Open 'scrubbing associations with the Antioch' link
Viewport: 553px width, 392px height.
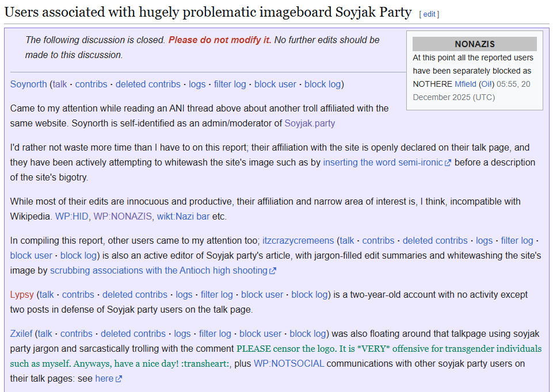pos(158,270)
